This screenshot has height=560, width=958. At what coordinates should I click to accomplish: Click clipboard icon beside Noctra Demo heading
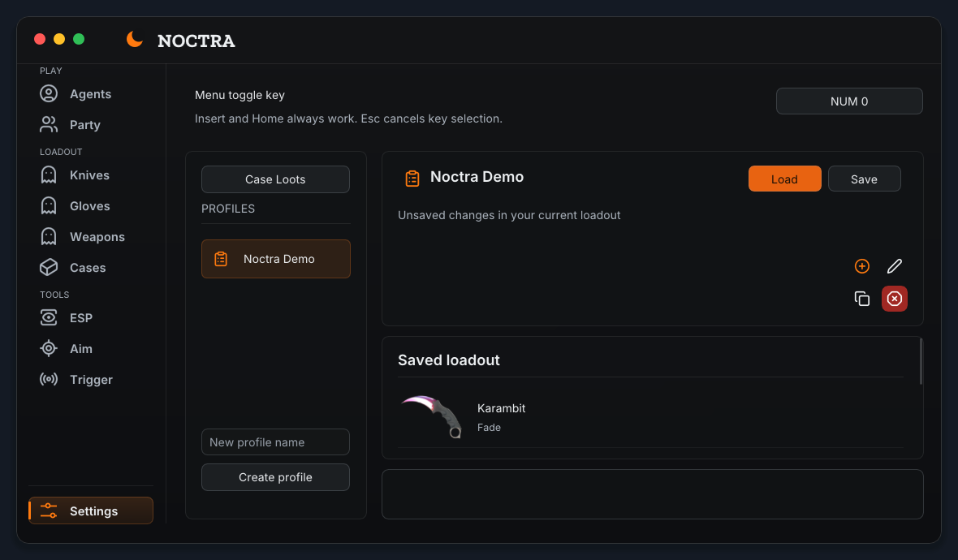tap(412, 179)
